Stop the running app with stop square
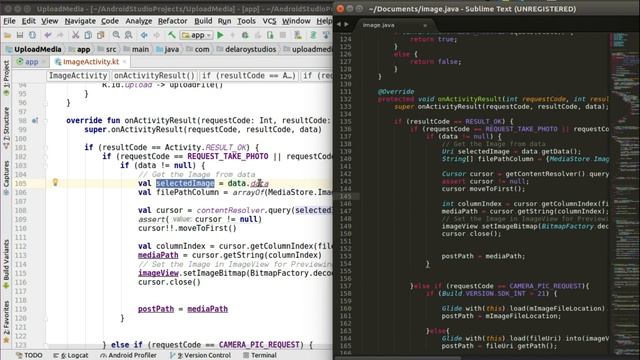 [283, 36]
